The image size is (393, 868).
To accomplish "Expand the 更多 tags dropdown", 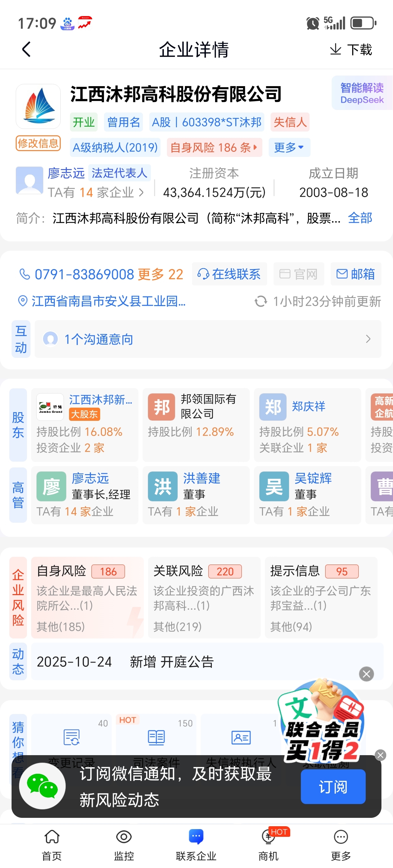I will point(289,148).
